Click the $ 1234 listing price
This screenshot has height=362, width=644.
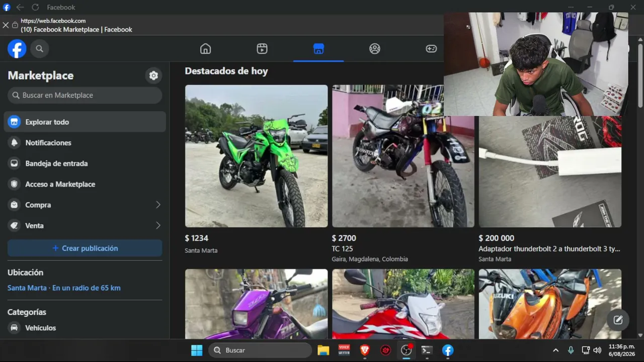click(196, 238)
